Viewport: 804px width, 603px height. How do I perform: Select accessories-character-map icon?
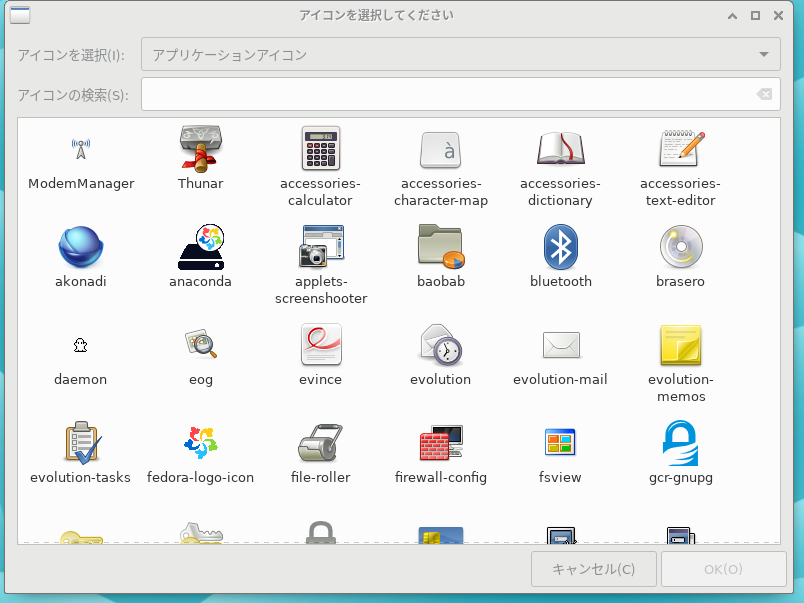pos(440,150)
